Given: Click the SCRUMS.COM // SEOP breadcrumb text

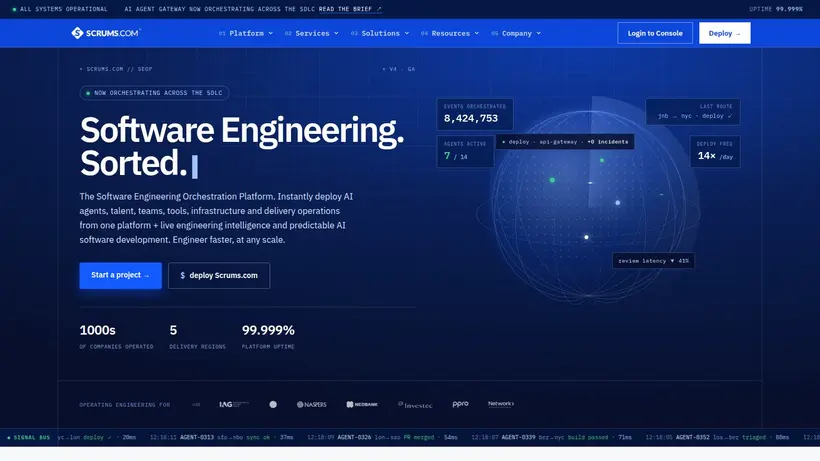Looking at the screenshot, I should [116, 69].
